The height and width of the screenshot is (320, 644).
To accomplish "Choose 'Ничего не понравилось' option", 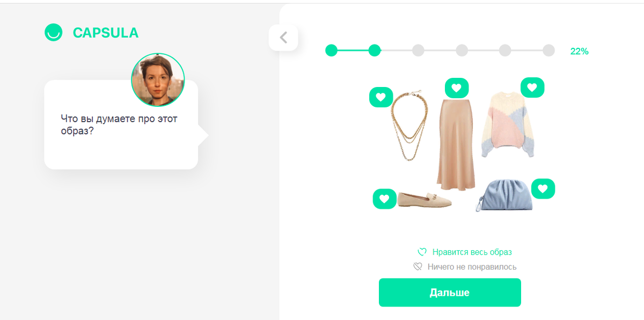I will (465, 267).
